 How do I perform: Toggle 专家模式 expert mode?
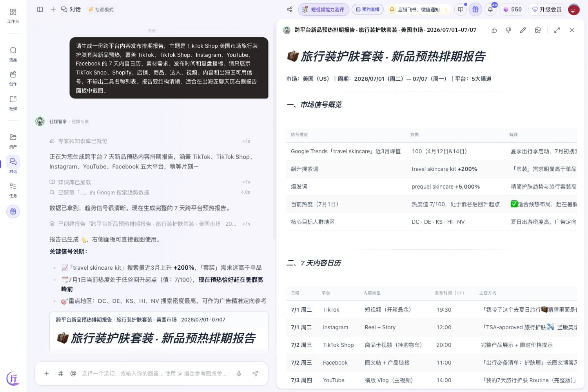tap(101, 9)
